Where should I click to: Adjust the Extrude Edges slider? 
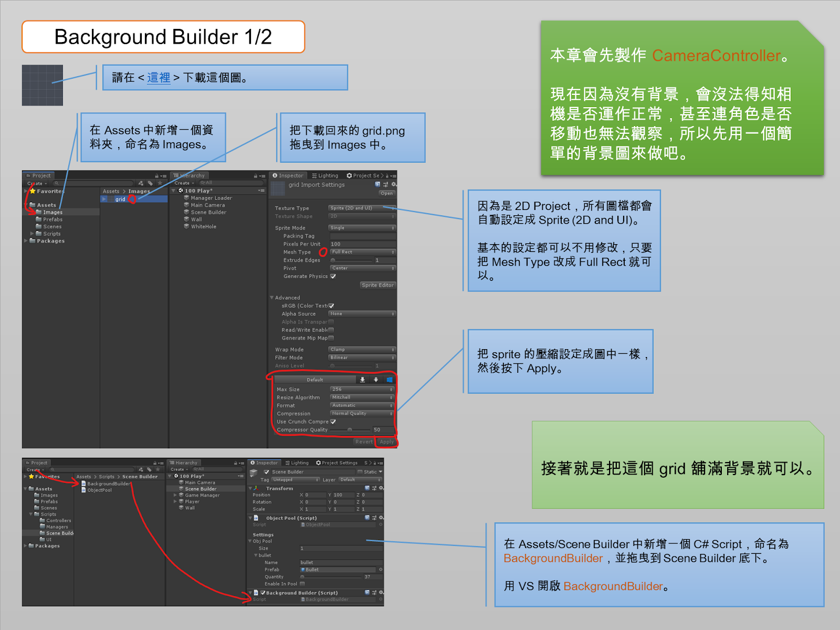tap(351, 260)
